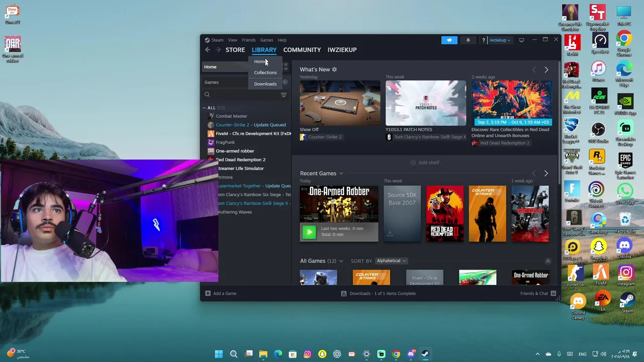644x362 pixels.
Task: Show next What's New items arrow
Action: [x=546, y=70]
